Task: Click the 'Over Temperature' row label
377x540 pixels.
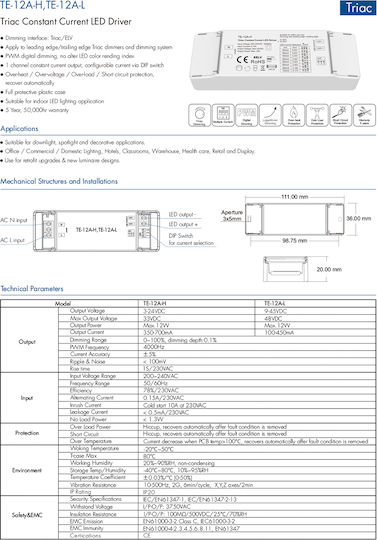Action: [91, 441]
